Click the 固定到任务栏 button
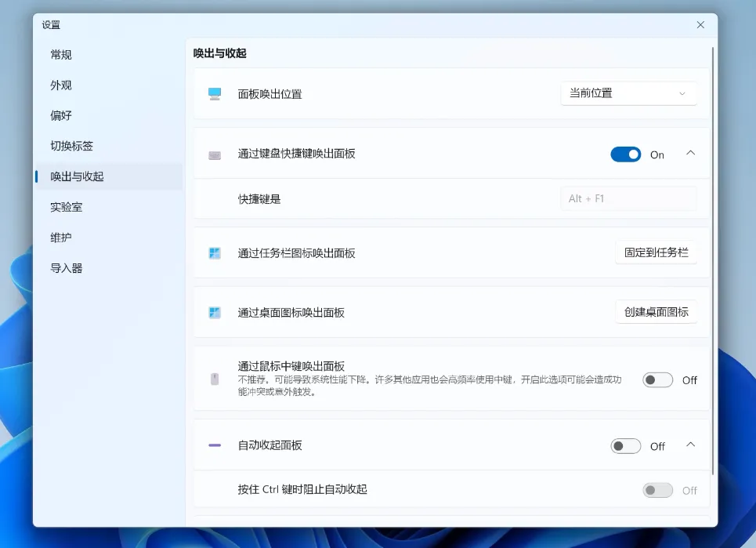 coord(656,252)
